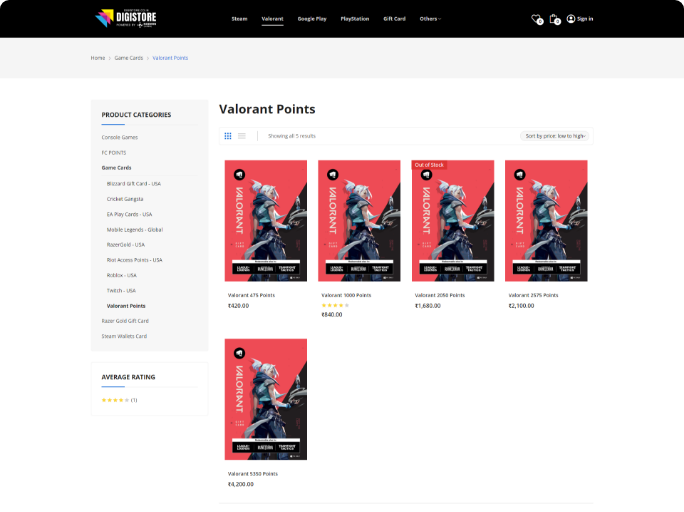Open RazerGold - USA subcategory
The width and height of the screenshot is (684, 512).
coord(126,245)
